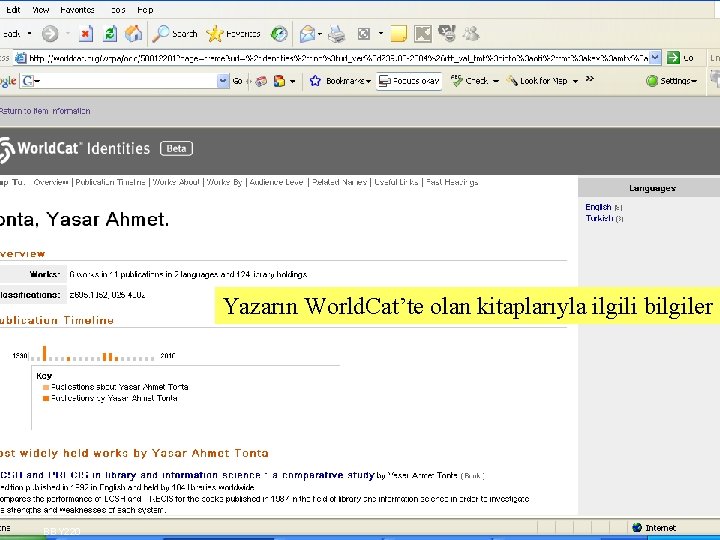720x540 pixels.
Task: Click the Stop loading icon
Action: (86, 34)
